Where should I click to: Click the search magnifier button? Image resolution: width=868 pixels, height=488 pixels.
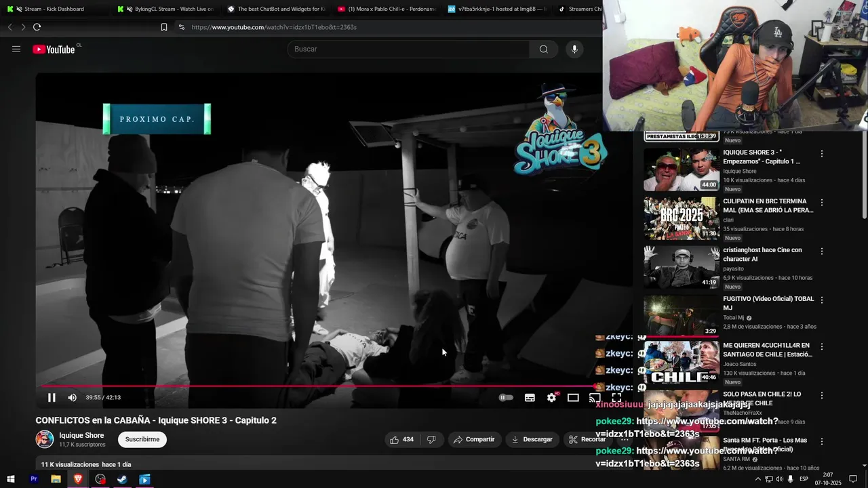[543, 49]
